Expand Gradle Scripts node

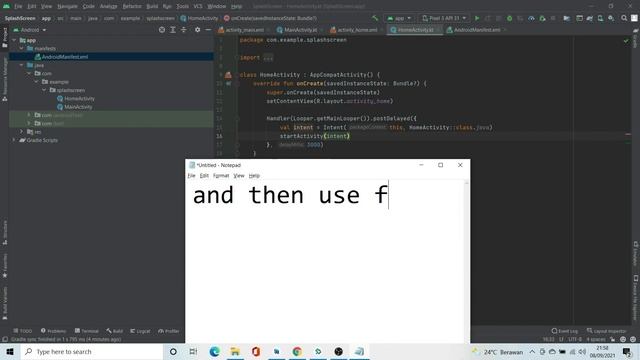point(14,140)
